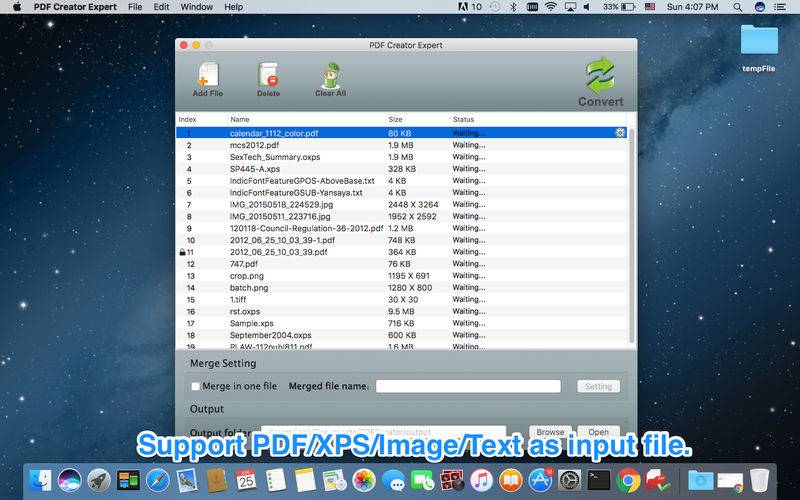The image size is (800, 500).
Task: Click the Index column header
Action: [187, 119]
